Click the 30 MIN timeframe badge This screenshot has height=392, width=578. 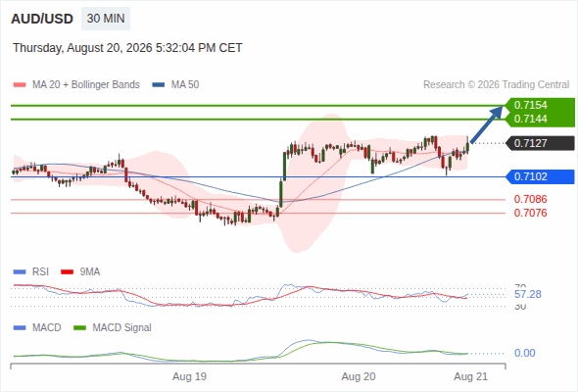[106, 19]
